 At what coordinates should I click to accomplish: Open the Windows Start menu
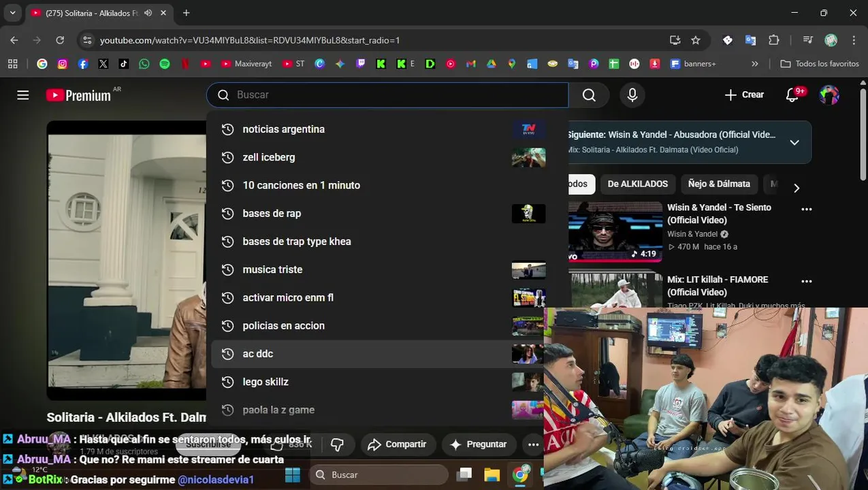coord(293,475)
